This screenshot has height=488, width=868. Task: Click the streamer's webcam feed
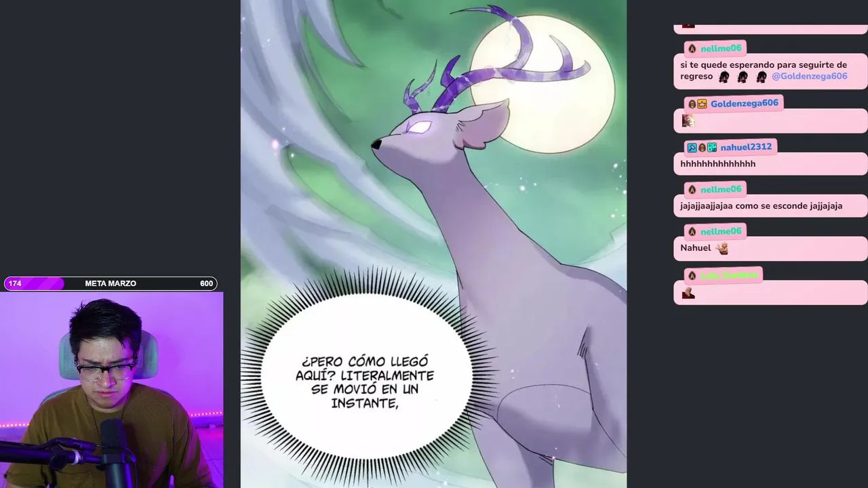pos(111,390)
